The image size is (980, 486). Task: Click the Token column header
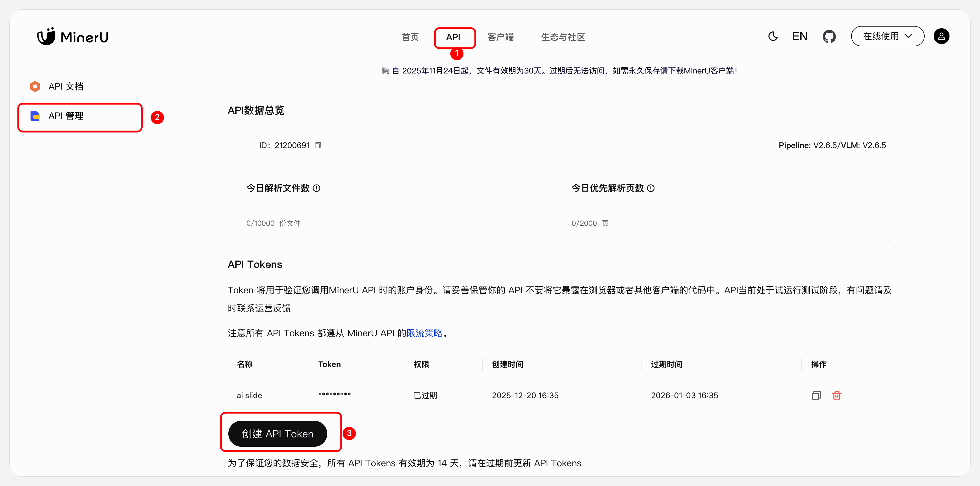[329, 364]
